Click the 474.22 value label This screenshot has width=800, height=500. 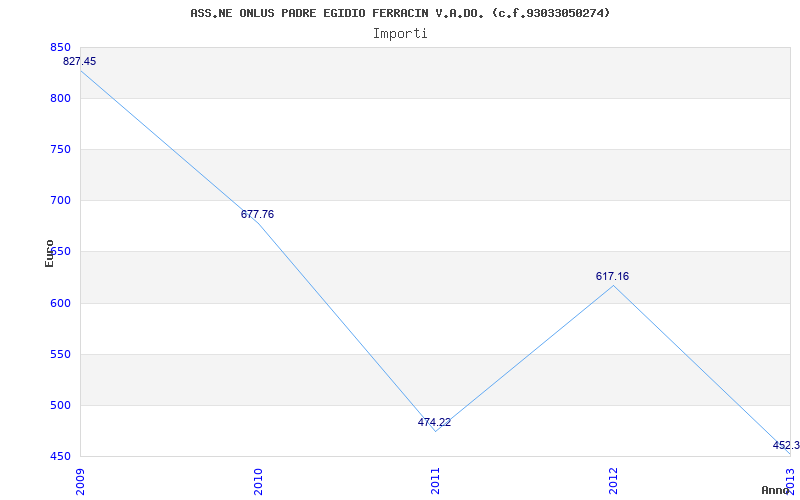pos(434,422)
